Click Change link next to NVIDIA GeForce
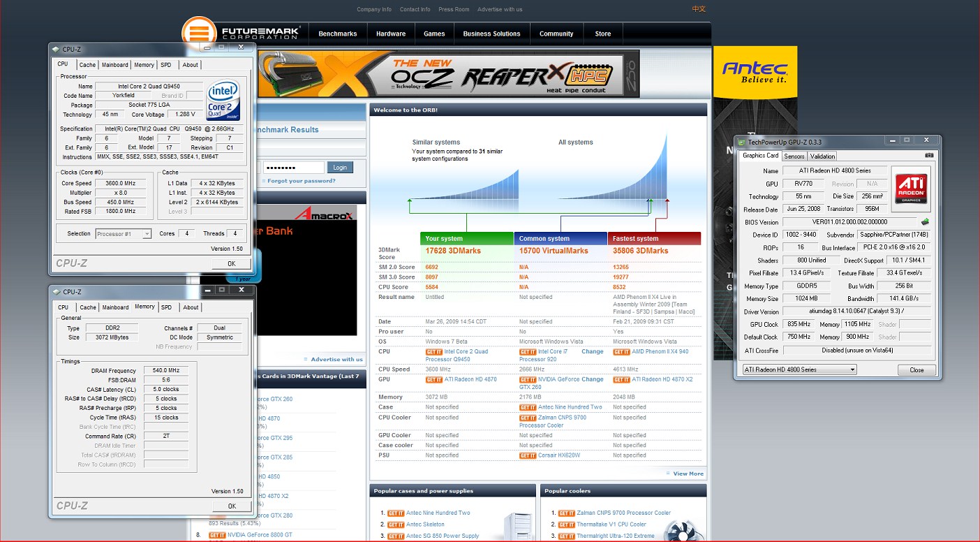This screenshot has height=542, width=980. point(593,380)
